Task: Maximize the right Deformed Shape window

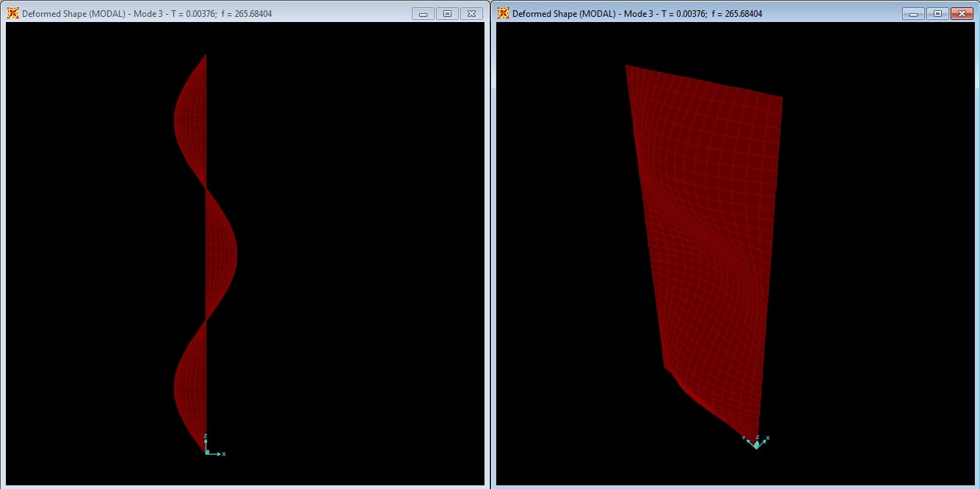Action: 937,13
